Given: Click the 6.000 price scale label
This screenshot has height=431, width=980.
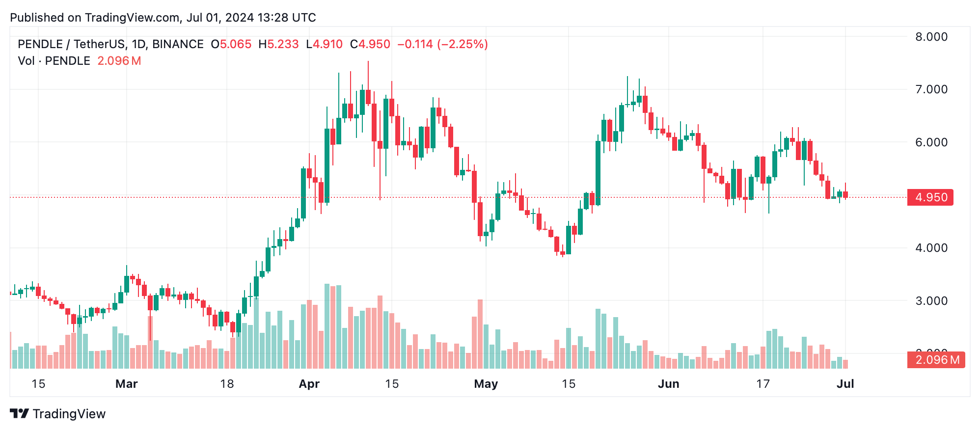Looking at the screenshot, I should 931,142.
